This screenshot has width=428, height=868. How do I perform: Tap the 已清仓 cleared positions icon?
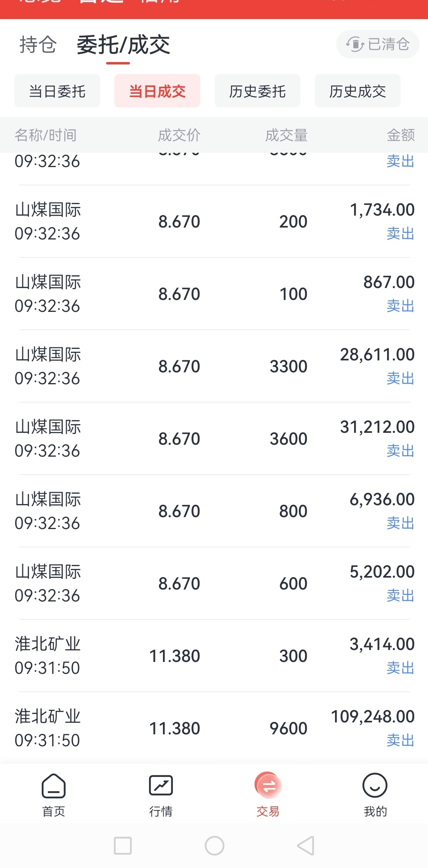pos(355,44)
